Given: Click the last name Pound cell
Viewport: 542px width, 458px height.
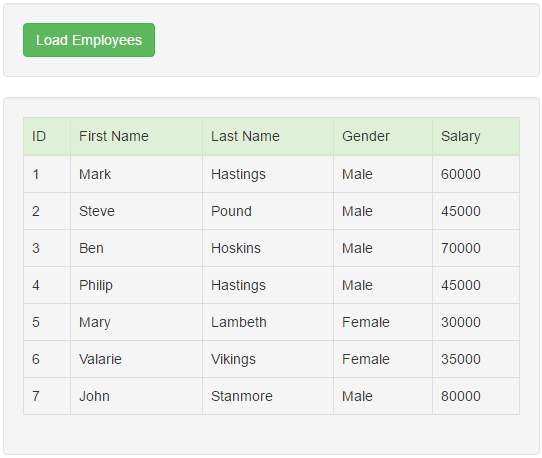Looking at the screenshot, I should [x=268, y=211].
